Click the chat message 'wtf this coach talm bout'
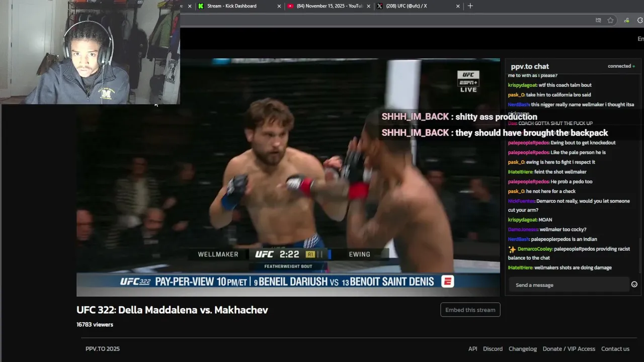644x362 pixels. [565, 85]
